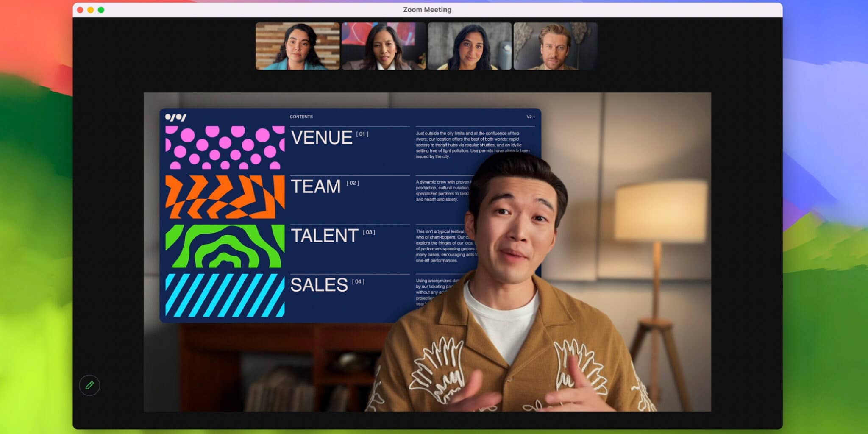
Task: Click the Zoom Meeting window title
Action: [427, 10]
